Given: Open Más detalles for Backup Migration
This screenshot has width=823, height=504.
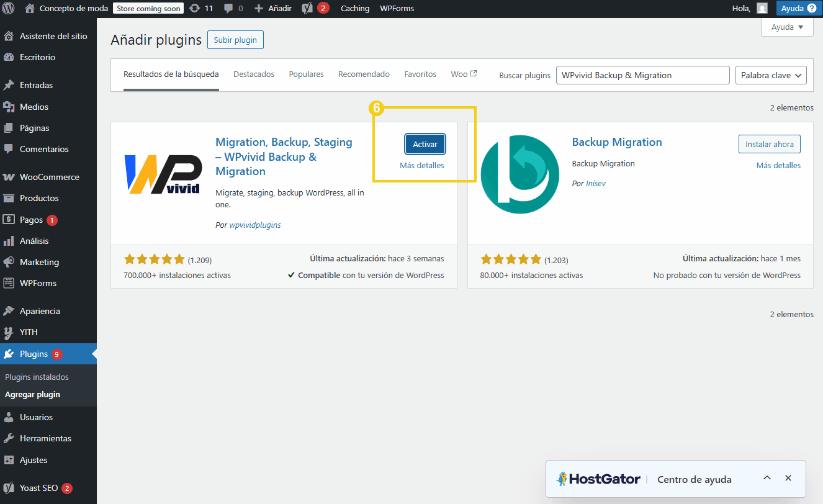Looking at the screenshot, I should coord(778,166).
